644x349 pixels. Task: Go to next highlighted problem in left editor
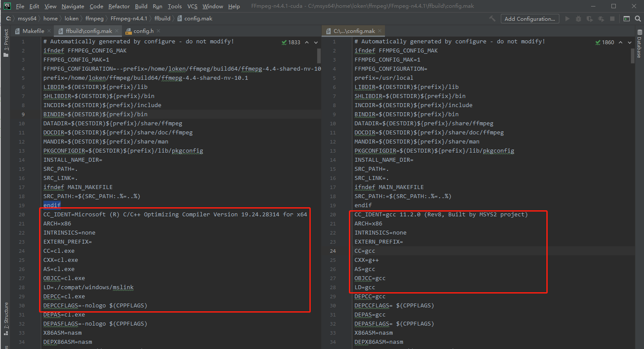pos(315,42)
